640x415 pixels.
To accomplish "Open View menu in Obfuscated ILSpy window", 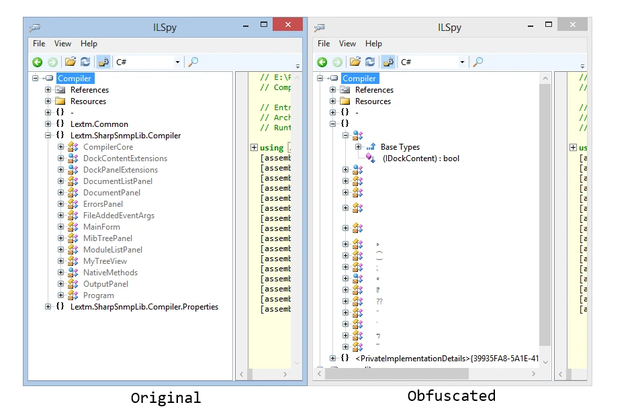I will click(x=347, y=44).
